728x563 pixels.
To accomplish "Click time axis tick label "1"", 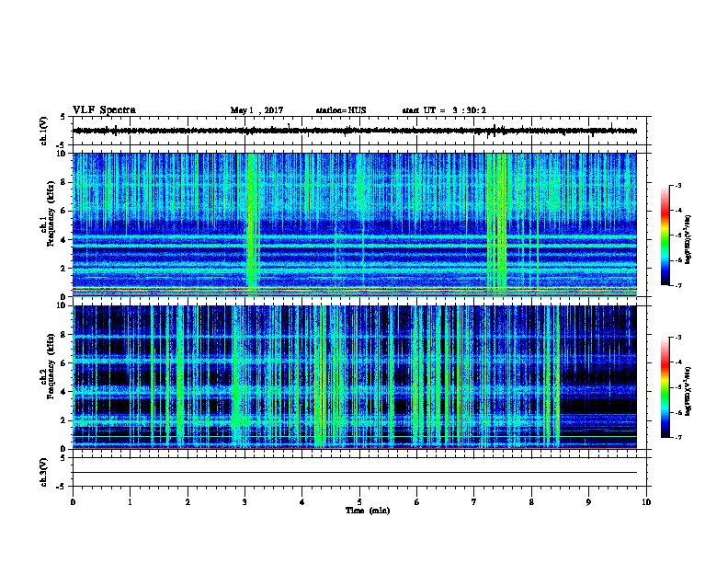I will pos(130,501).
